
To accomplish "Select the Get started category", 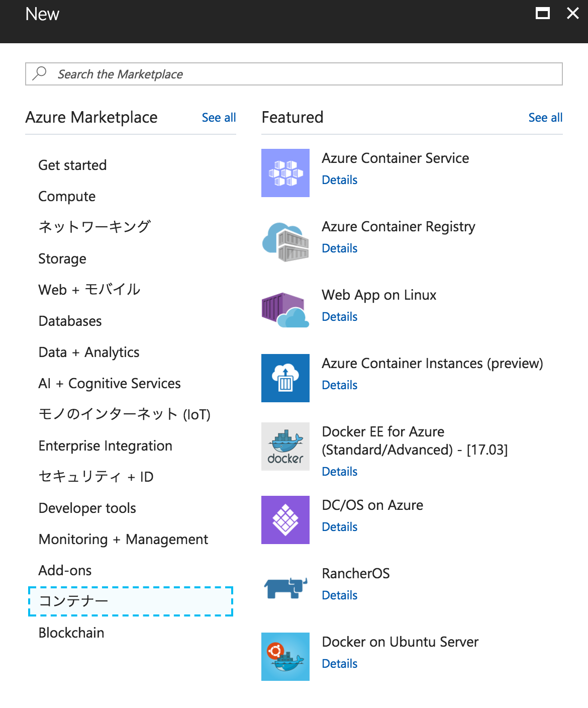I will 72,165.
